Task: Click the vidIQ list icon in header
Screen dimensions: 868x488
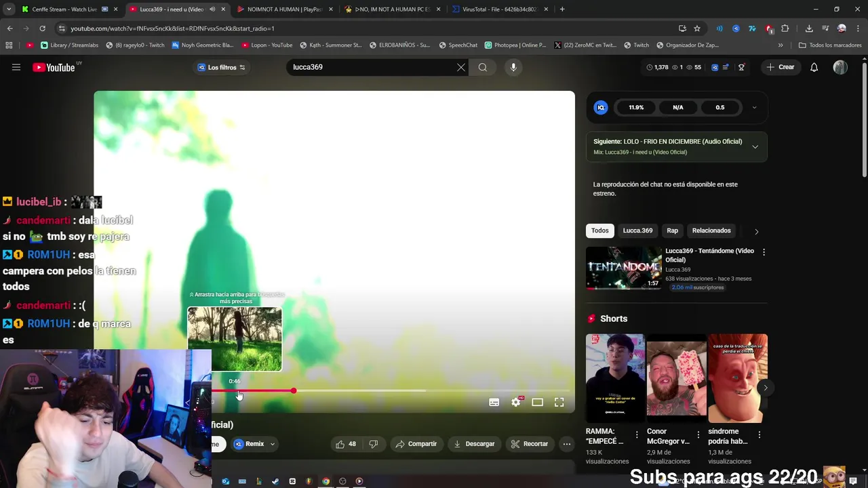Action: coord(726,67)
